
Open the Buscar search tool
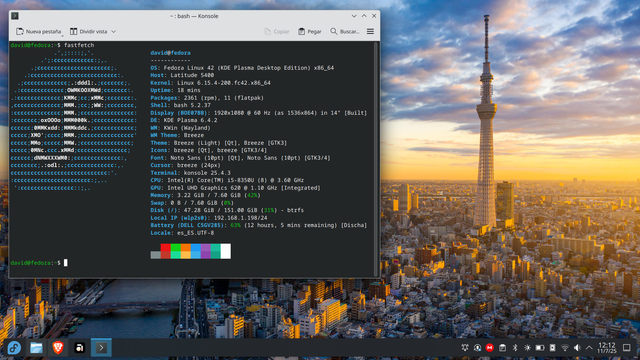[x=344, y=31]
